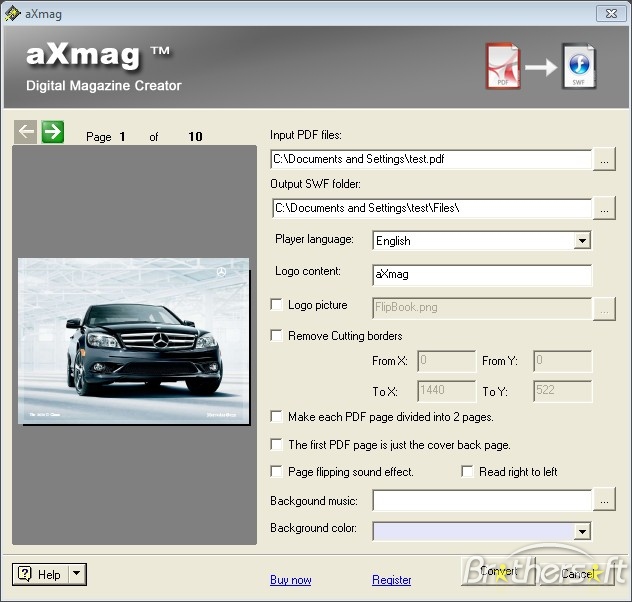Click the PDF file icon in header
This screenshot has width=632, height=602.
tap(503, 66)
